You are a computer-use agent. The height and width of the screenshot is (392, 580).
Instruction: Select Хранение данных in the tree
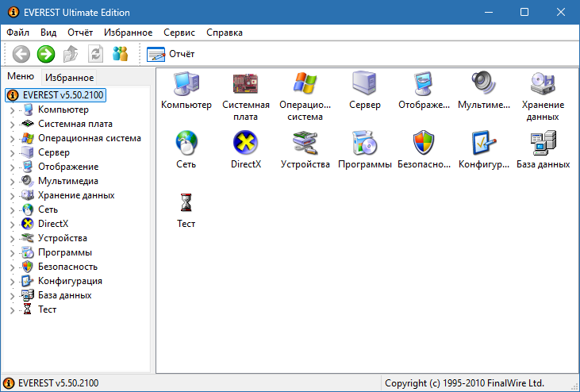[76, 195]
